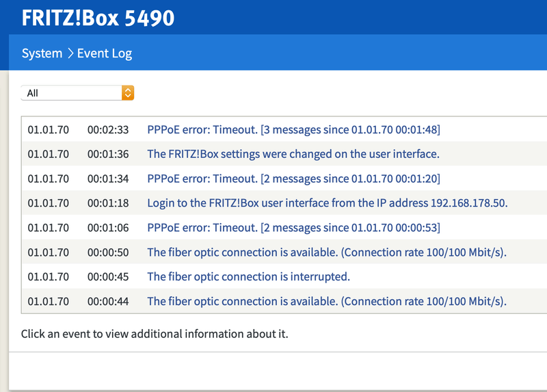Open the All event filter dropdown
This screenshot has height=392, width=547.
coord(71,93)
